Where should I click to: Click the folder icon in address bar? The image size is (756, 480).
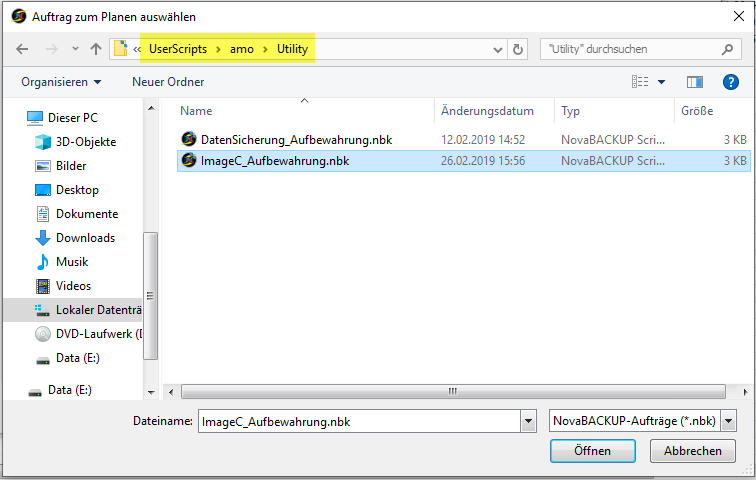[121, 49]
